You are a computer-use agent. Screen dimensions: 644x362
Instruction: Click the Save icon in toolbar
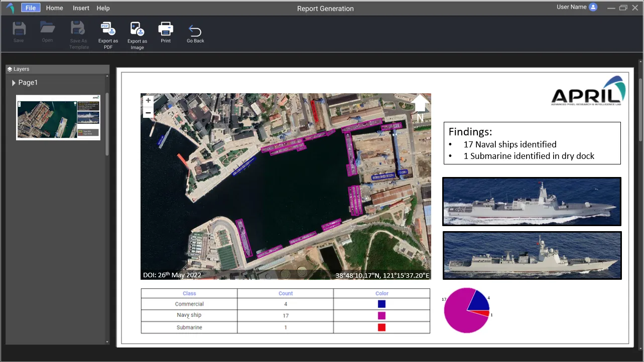pos(19,29)
